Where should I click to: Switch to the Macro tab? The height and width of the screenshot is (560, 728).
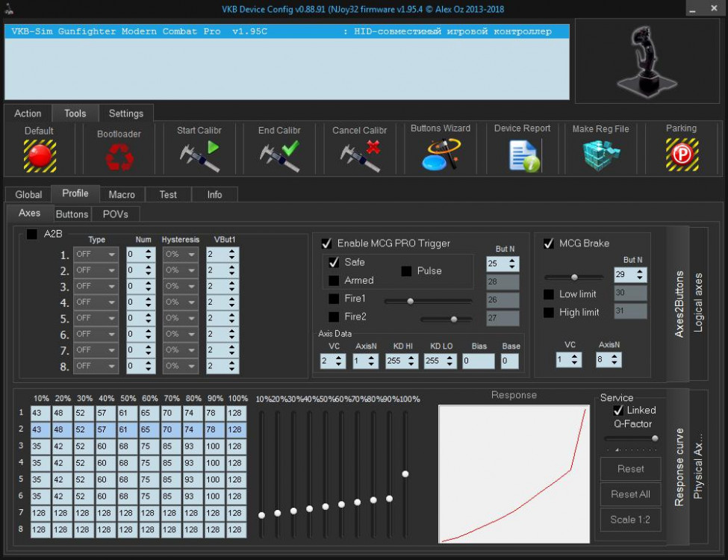coord(122,194)
